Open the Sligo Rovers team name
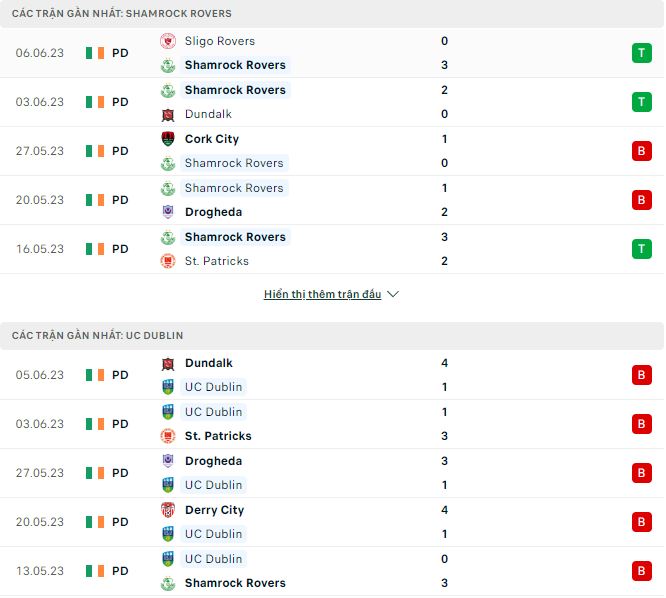666x598 pixels. click(x=220, y=41)
